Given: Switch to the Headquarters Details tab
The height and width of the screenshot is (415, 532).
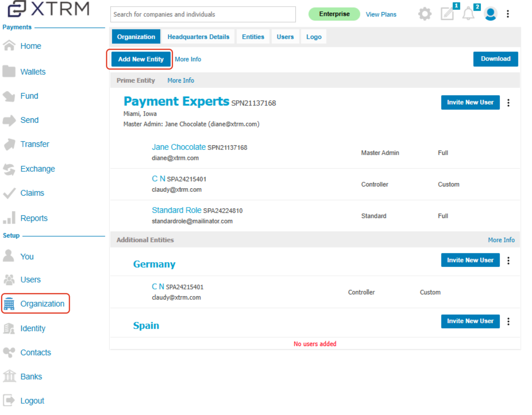Looking at the screenshot, I should [x=198, y=37].
